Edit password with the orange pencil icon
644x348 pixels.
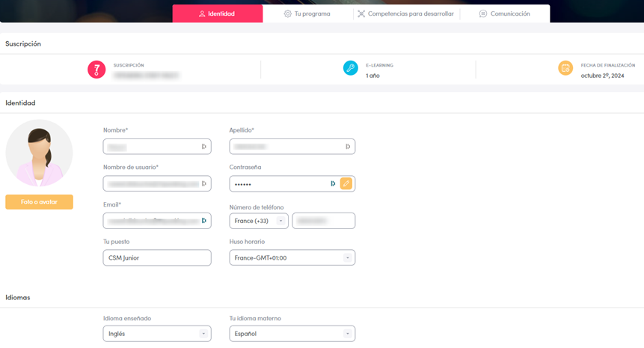coord(346,183)
